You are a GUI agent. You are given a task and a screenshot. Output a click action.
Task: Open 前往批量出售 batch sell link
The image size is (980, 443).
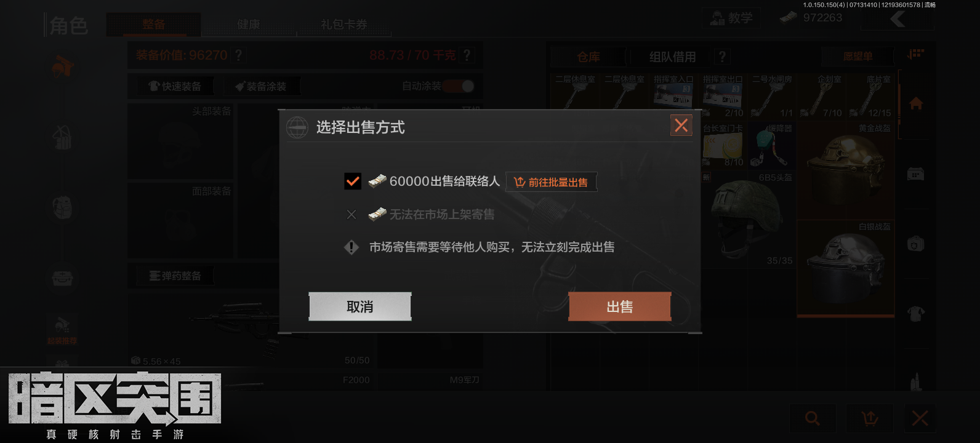551,182
